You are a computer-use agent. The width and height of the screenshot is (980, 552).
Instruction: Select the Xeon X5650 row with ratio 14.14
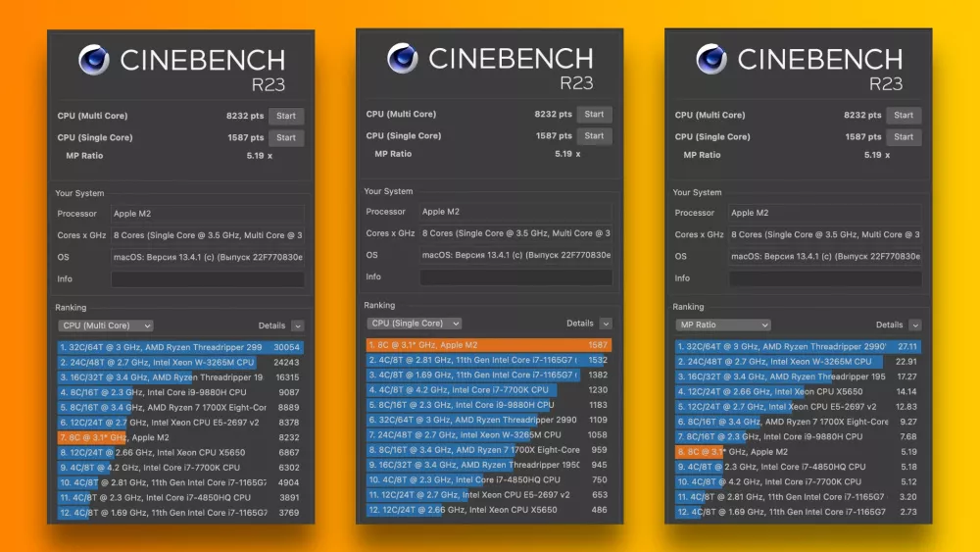tap(798, 391)
